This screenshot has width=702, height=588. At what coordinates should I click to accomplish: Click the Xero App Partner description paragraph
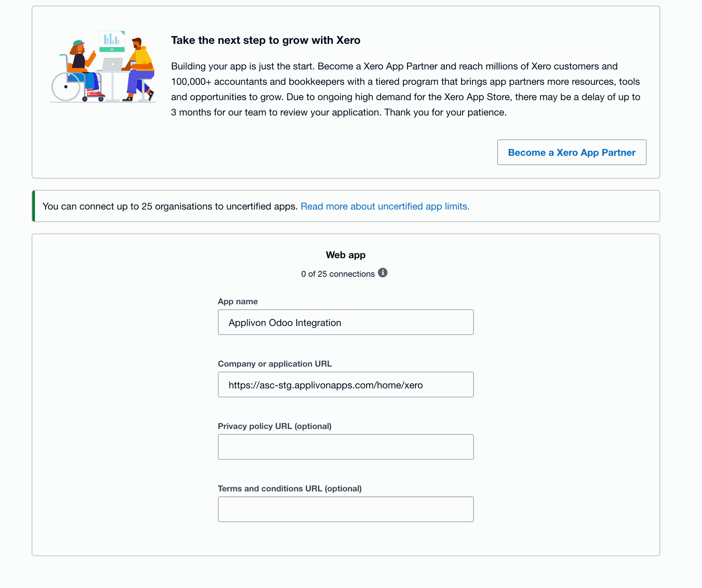pyautogui.click(x=405, y=89)
